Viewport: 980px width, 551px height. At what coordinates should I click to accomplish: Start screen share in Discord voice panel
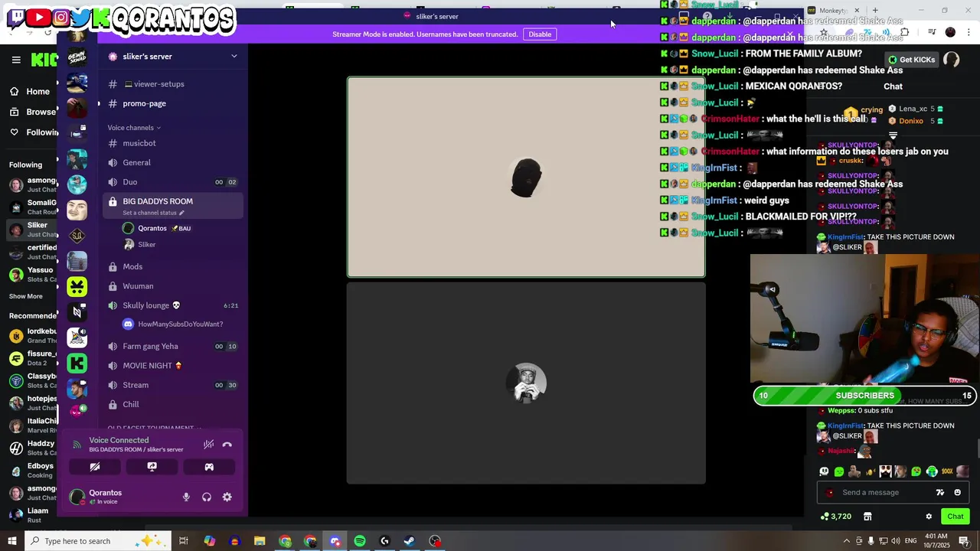[152, 467]
